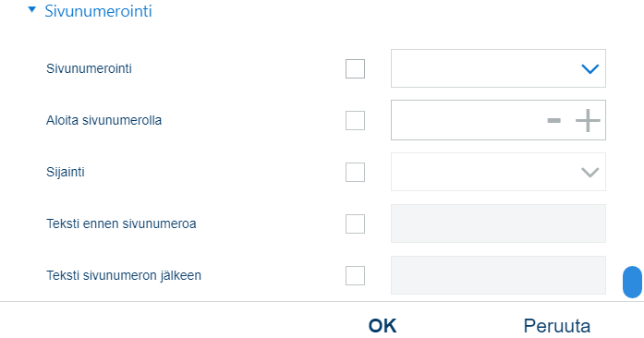Toggle the Teksti ennen sivunumeroa checkbox
Screen dimensions: 644x338
(356, 223)
